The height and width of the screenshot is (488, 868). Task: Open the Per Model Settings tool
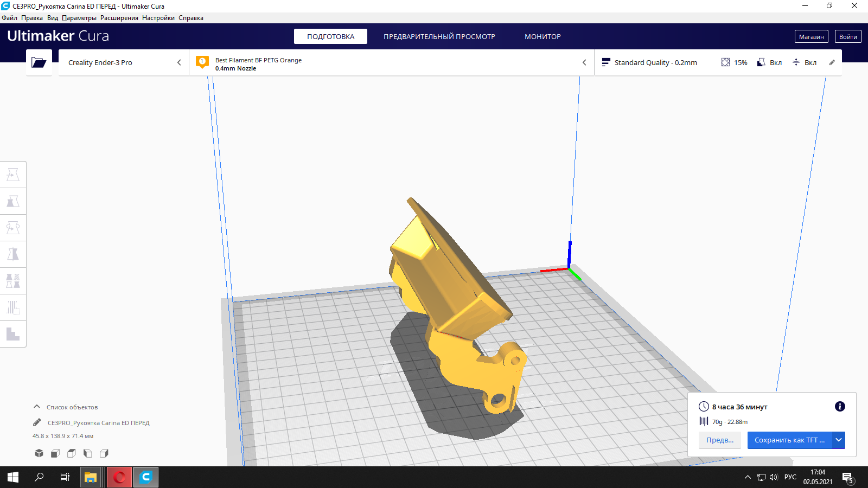(x=13, y=281)
